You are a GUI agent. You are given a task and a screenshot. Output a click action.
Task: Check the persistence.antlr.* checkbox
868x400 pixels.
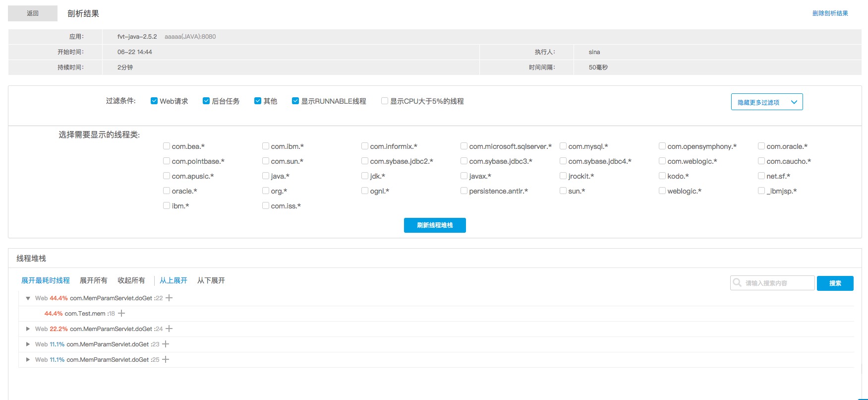coord(464,191)
